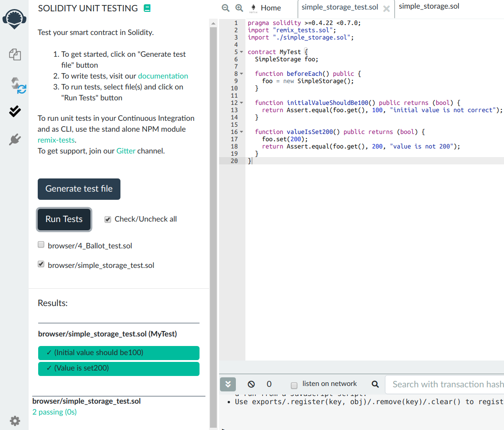Open the terminal search magnifier
The height and width of the screenshot is (430, 504).
[375, 384]
